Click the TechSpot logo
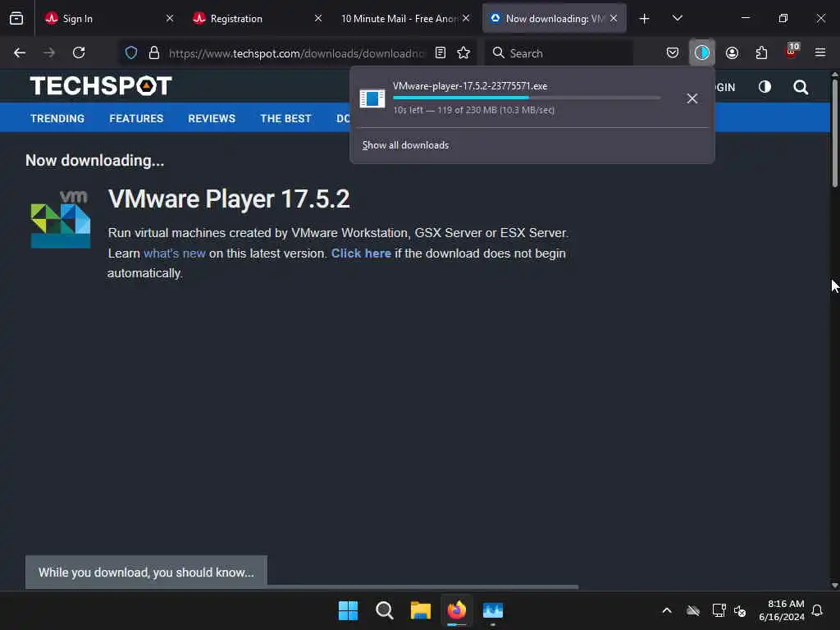Image resolution: width=840 pixels, height=630 pixels. coord(101,85)
